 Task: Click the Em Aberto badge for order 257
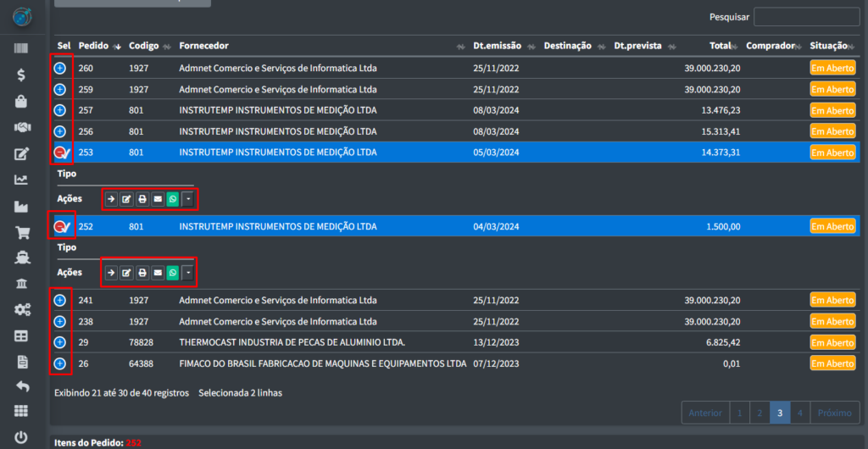tap(832, 110)
